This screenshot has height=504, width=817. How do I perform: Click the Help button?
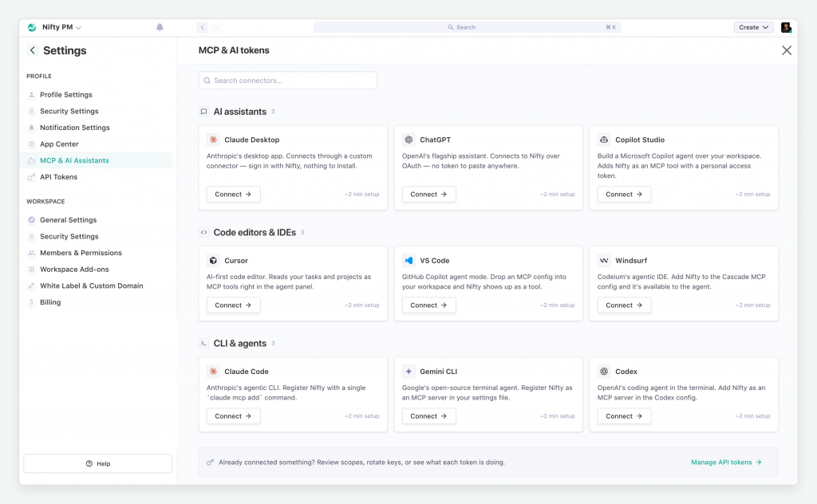pos(98,463)
